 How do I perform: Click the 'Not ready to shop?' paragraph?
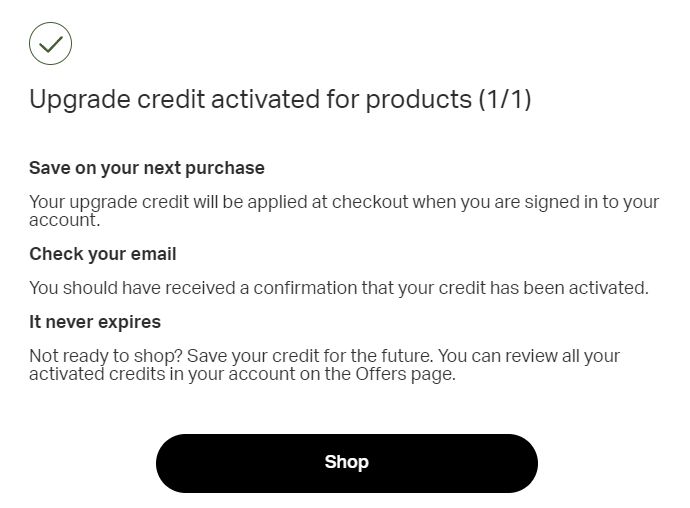point(324,365)
